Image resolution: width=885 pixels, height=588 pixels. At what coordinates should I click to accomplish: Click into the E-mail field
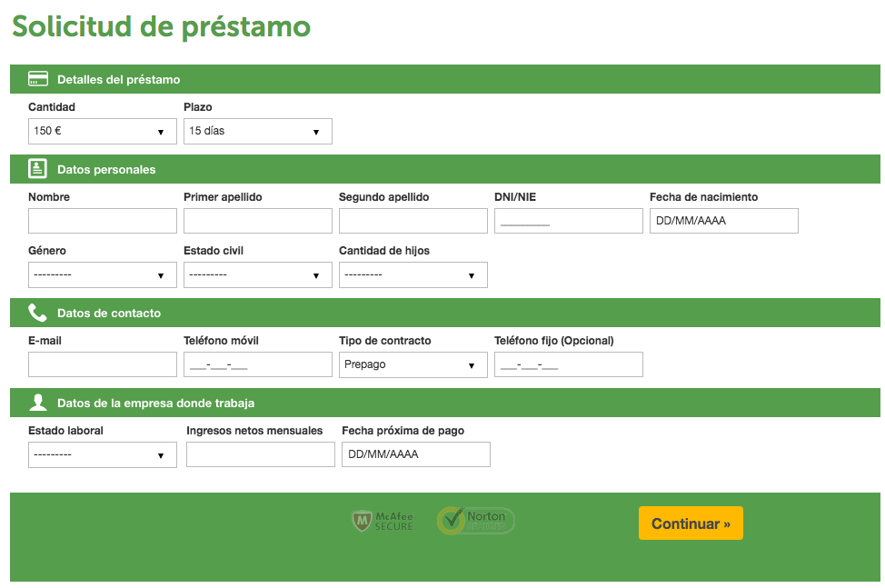pyautogui.click(x=102, y=364)
